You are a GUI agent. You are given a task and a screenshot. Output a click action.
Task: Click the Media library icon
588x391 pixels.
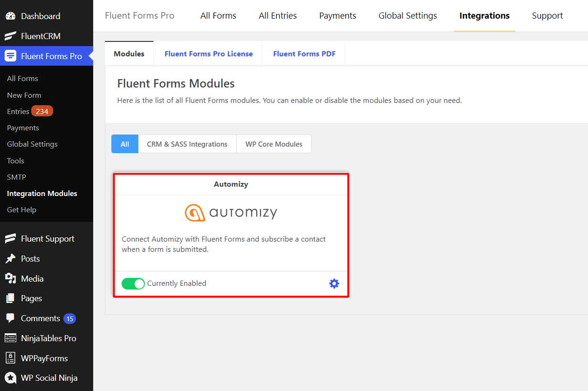tap(10, 278)
